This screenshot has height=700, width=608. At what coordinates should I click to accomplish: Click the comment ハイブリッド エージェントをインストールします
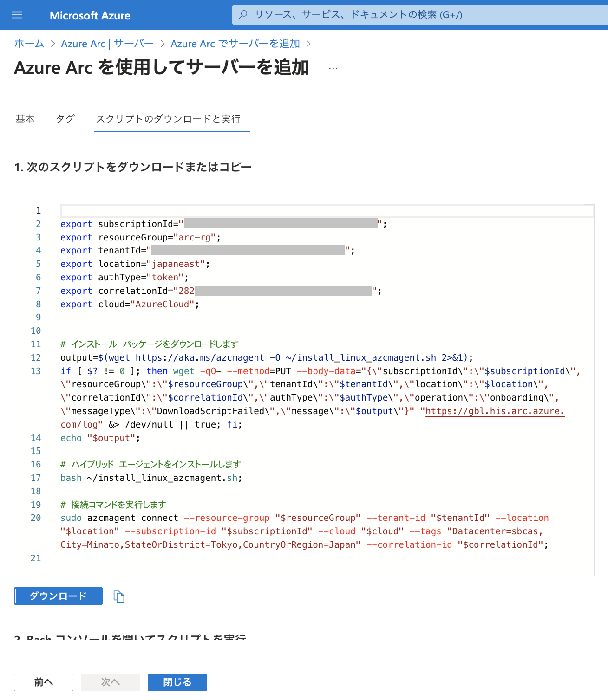coord(151,465)
